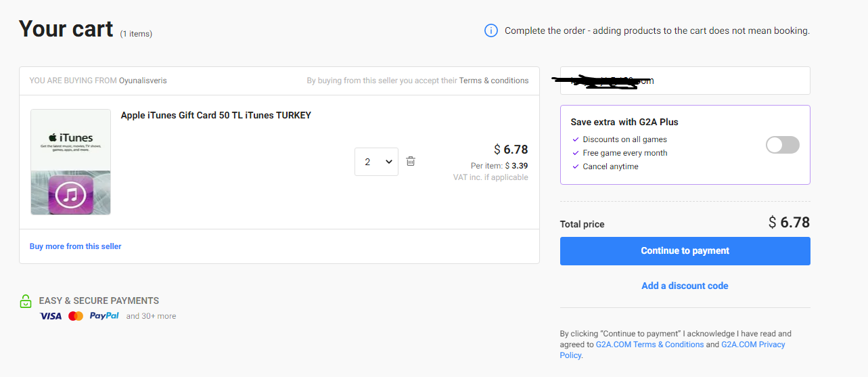This screenshot has width=868, height=377.
Task: Click the 'and 30+ more' payment text
Action: coord(151,316)
